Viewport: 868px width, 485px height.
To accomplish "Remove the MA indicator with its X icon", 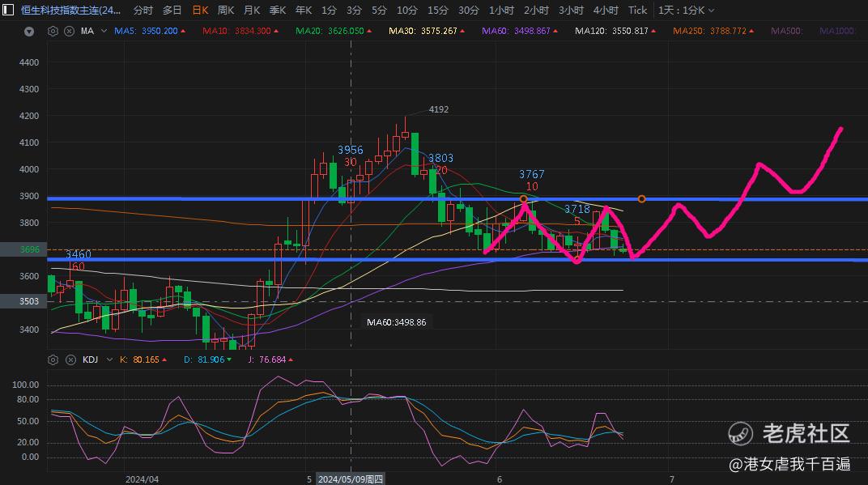I will (x=69, y=31).
